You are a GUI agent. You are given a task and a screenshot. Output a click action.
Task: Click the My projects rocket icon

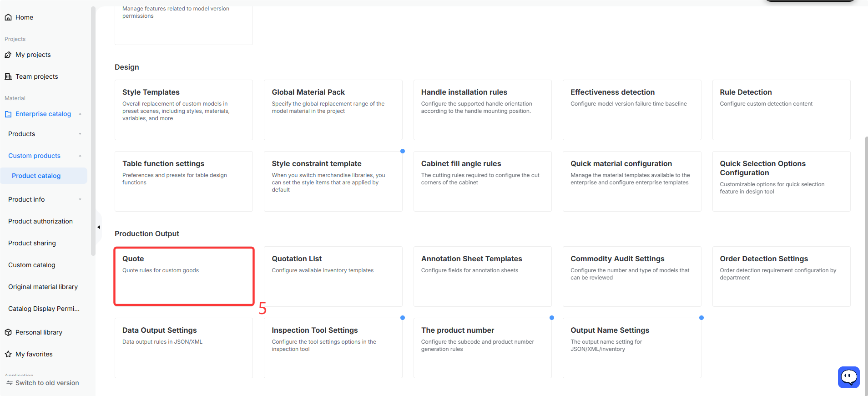pyautogui.click(x=8, y=55)
